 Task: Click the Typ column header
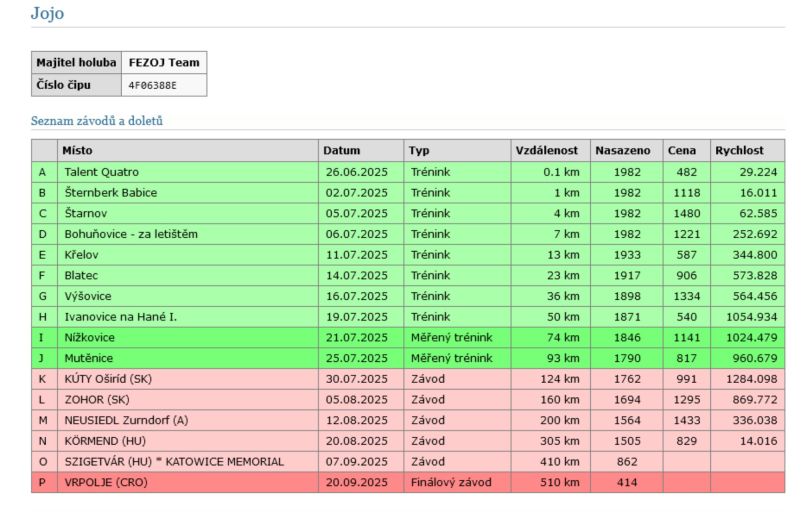[418, 150]
